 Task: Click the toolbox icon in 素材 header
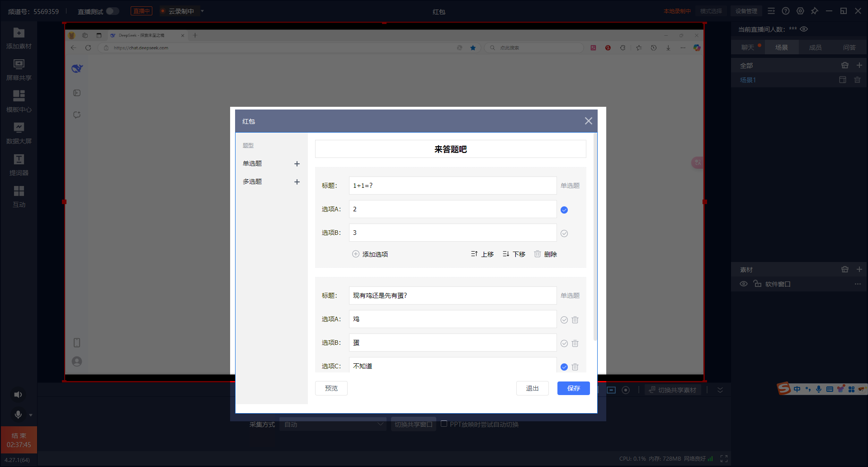click(845, 270)
